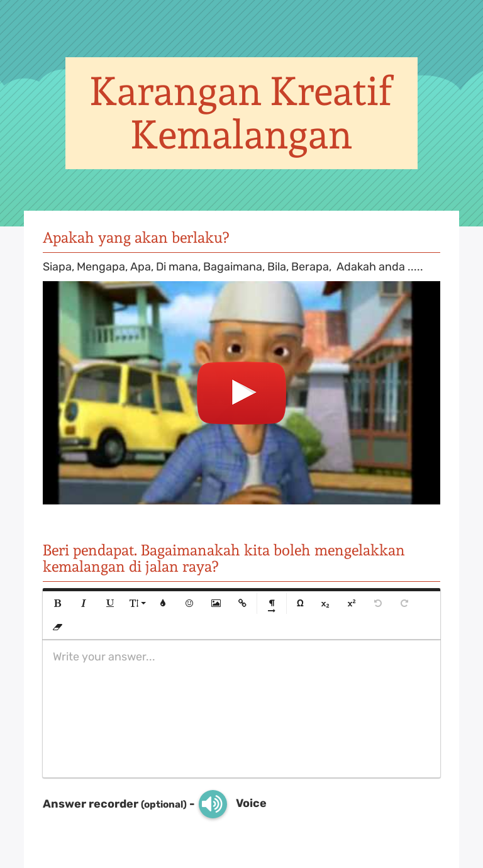This screenshot has height=868, width=483.
Task: Open the font size dropdown
Action: [x=137, y=603]
